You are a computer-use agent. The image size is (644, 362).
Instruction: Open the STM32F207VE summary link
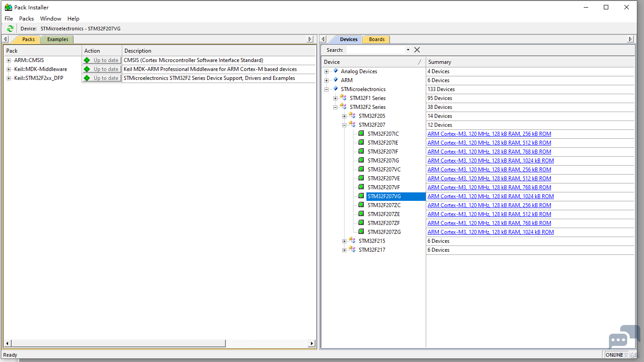tap(489, 179)
